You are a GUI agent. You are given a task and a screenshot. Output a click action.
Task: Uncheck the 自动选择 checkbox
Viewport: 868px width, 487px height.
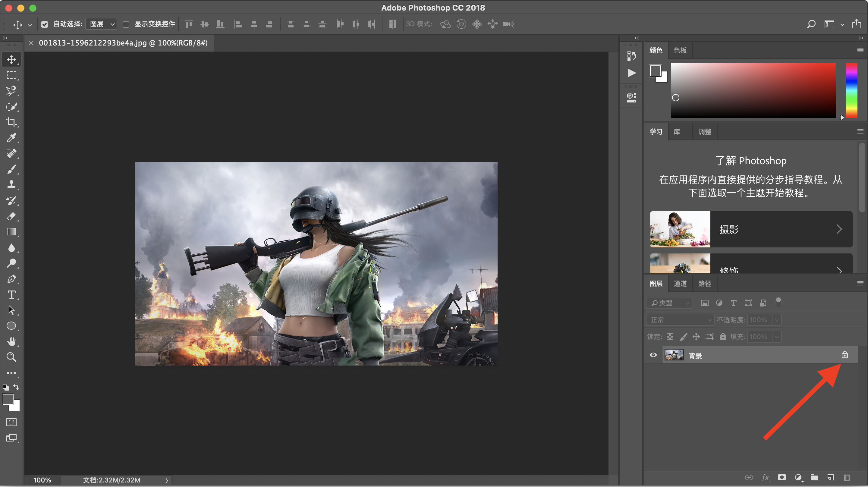(x=45, y=24)
